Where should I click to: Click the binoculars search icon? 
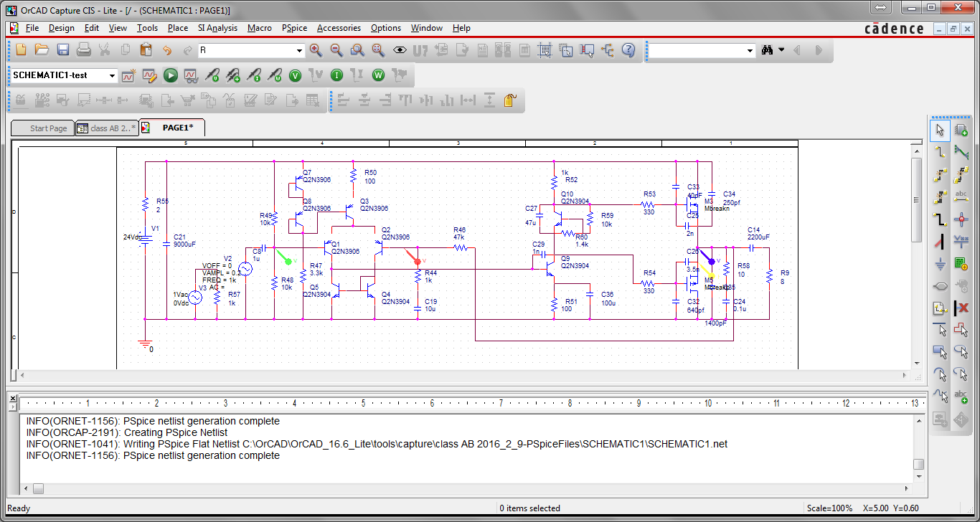pos(767,50)
